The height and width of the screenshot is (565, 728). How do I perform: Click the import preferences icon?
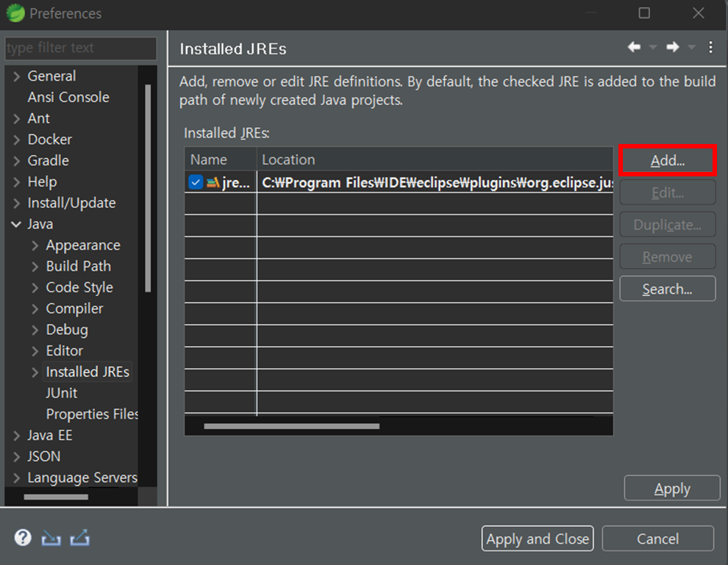51,538
